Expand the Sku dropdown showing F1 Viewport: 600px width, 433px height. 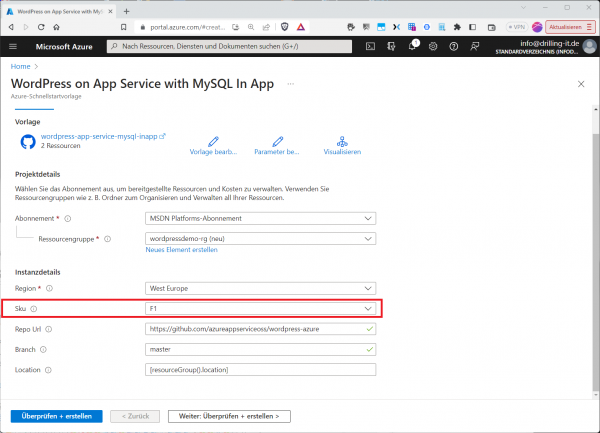point(261,309)
